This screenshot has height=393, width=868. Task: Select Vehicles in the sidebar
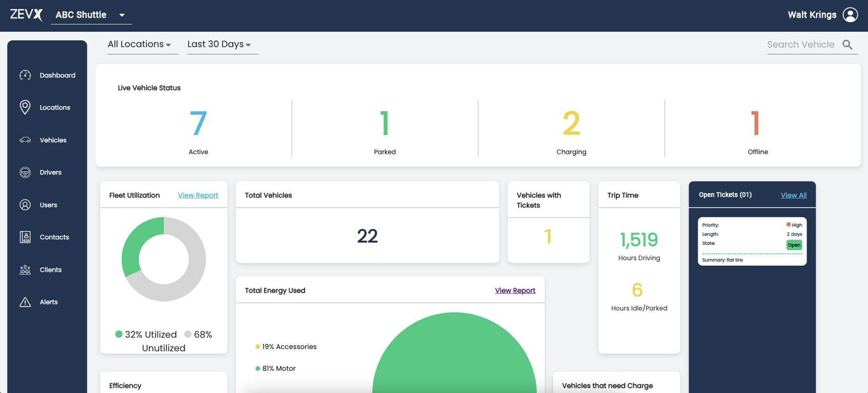pos(53,140)
